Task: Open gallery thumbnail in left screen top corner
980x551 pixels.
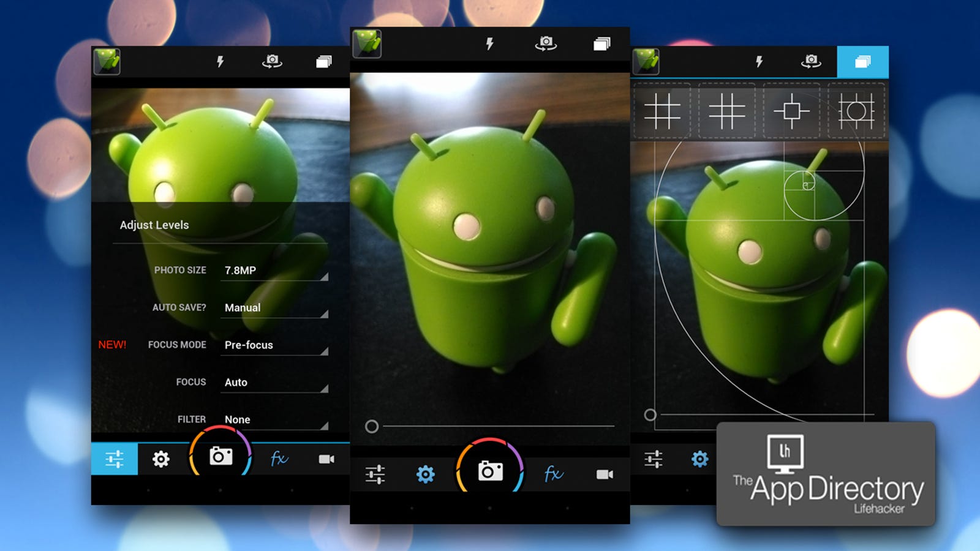Action: (x=107, y=62)
